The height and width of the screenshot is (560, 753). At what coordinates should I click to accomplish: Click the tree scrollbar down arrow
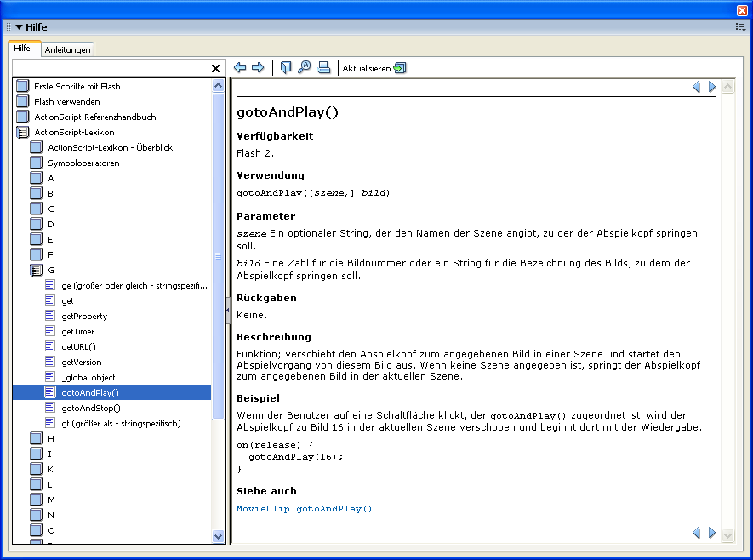pos(219,536)
